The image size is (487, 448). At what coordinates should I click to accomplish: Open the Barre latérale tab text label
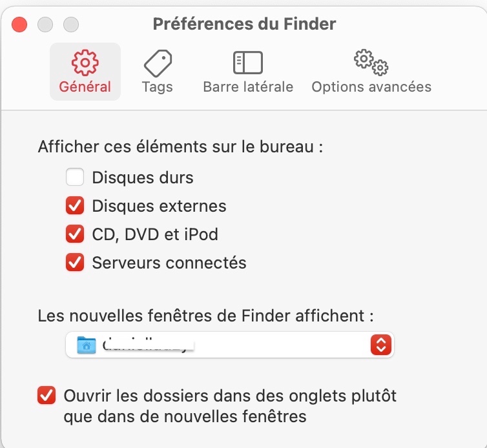(x=248, y=87)
